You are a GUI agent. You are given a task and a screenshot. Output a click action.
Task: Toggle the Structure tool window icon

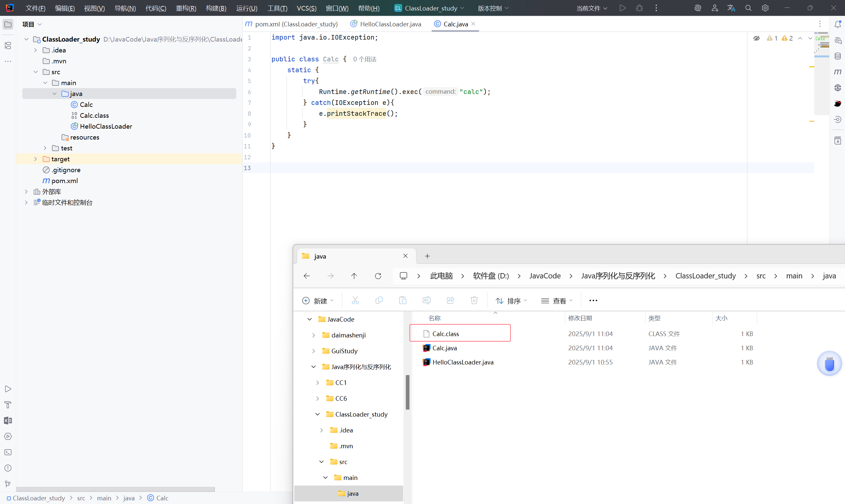pyautogui.click(x=8, y=46)
